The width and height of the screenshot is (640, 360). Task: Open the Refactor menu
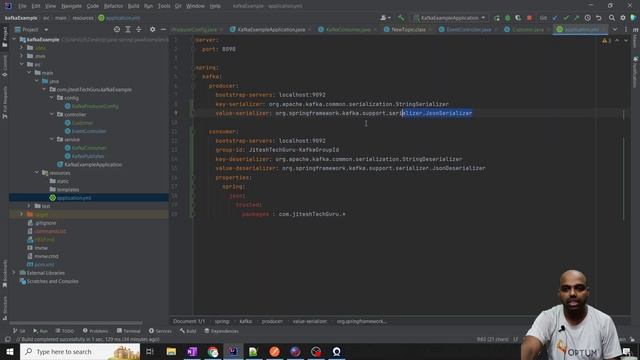coord(113,6)
